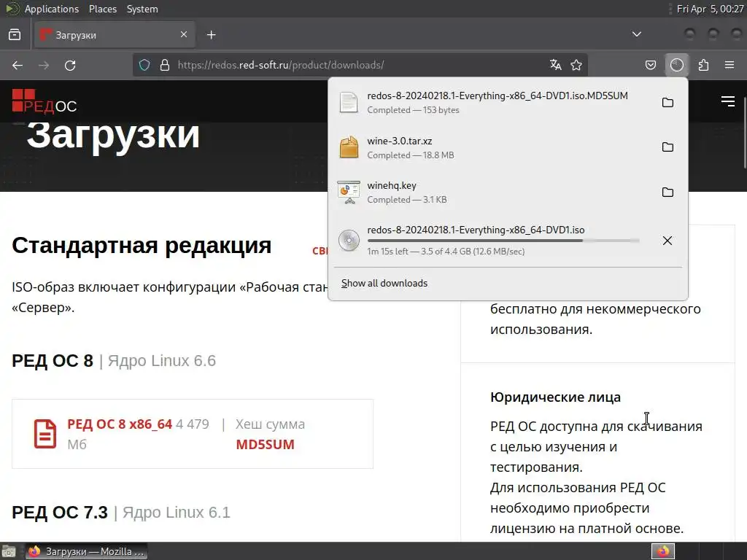This screenshot has width=747, height=560.
Task: Click the page vertical scrollbar
Action: tap(744, 133)
